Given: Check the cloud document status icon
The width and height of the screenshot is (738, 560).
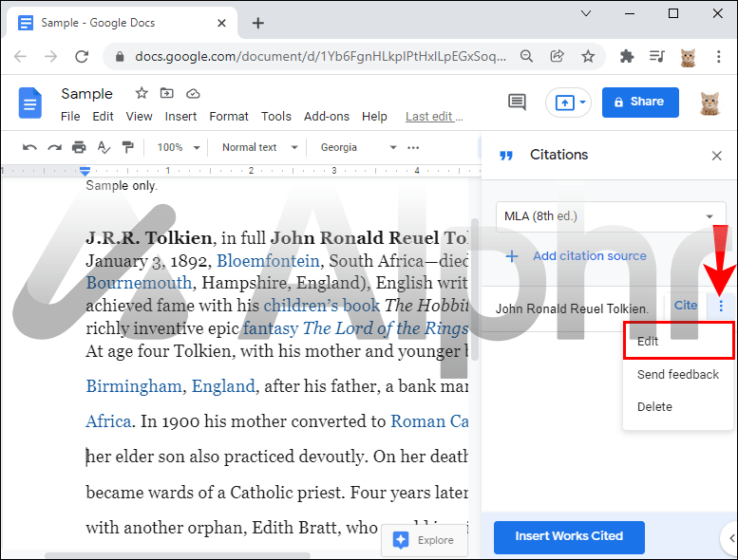Looking at the screenshot, I should (193, 94).
